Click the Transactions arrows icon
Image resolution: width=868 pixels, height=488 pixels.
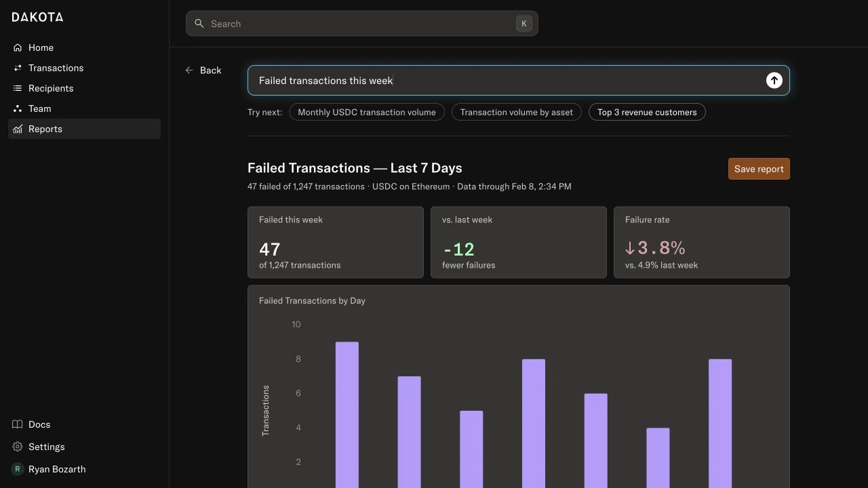18,68
